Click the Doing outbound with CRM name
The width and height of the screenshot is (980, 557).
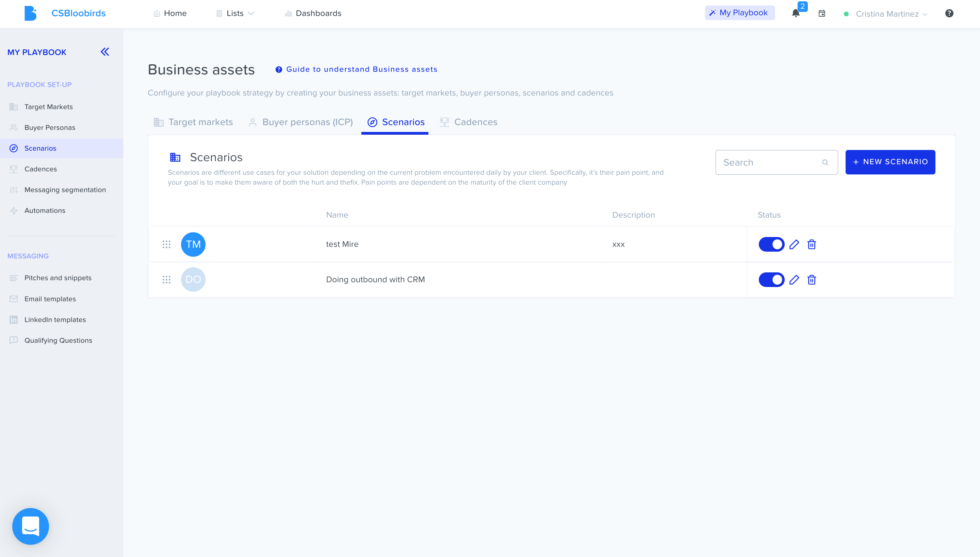click(x=375, y=280)
